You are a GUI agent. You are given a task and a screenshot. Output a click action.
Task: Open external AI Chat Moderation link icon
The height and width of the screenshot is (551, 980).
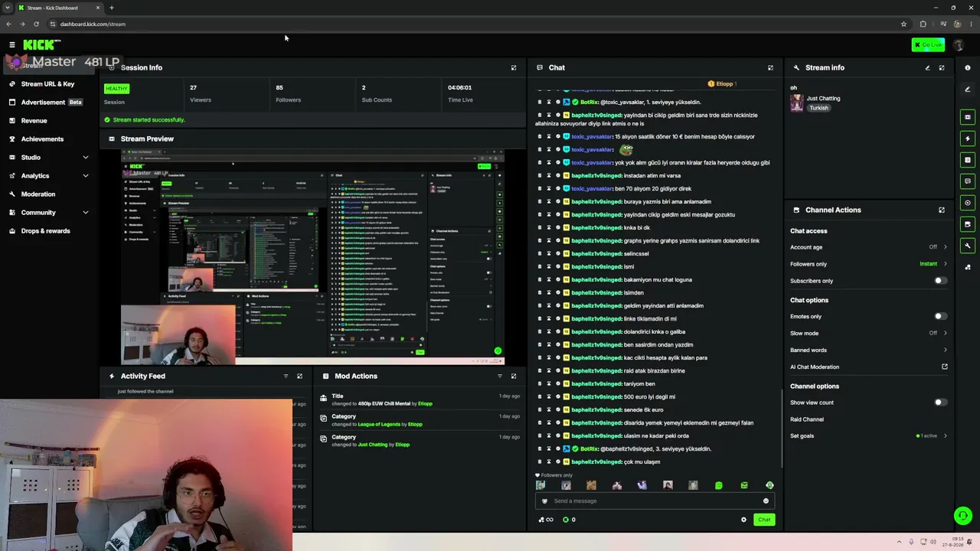pos(945,367)
